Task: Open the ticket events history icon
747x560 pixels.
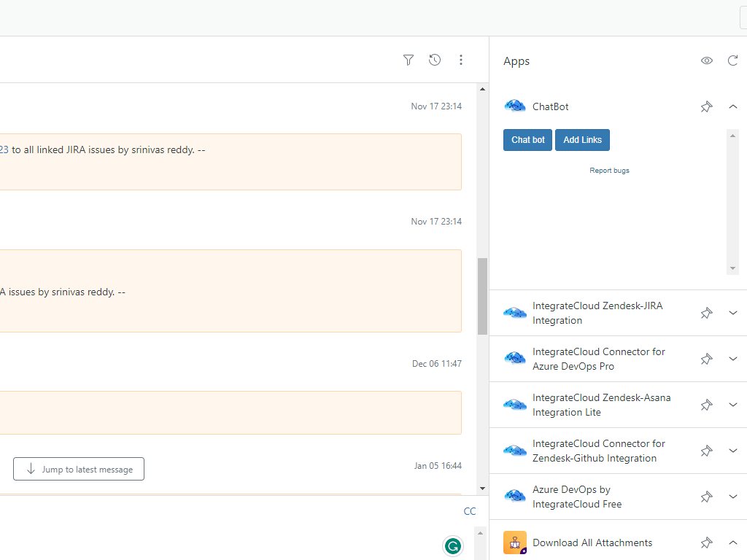Action: pos(435,61)
